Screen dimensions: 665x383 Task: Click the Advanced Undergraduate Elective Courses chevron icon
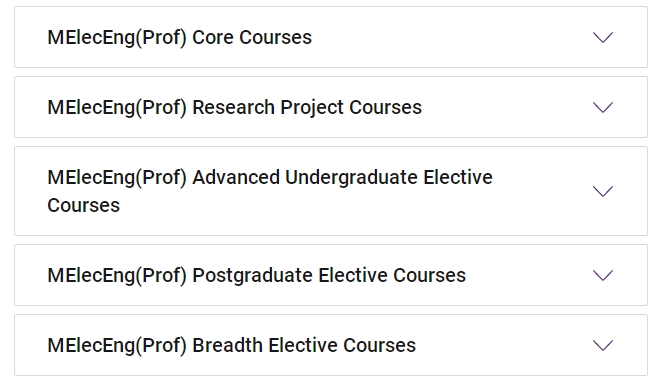tap(602, 191)
